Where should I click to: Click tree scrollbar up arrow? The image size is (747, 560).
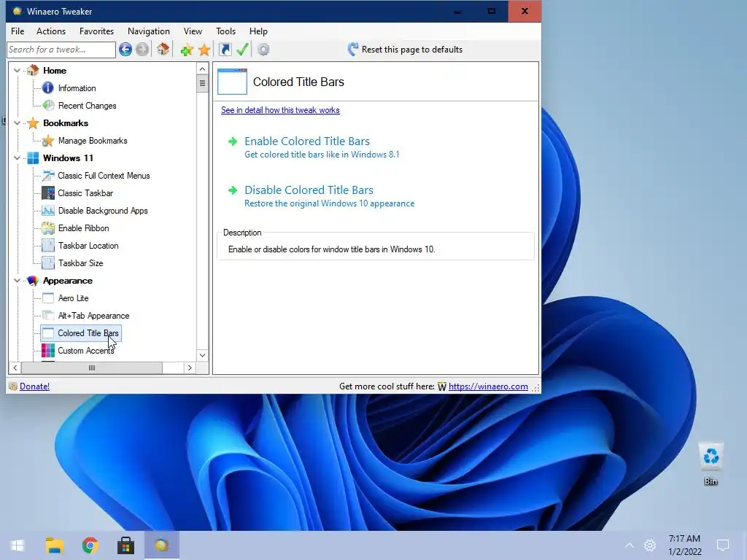tap(203, 69)
